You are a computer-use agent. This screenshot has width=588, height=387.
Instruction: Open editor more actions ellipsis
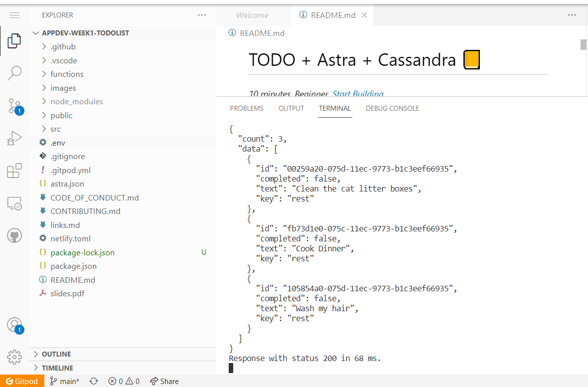572,15
